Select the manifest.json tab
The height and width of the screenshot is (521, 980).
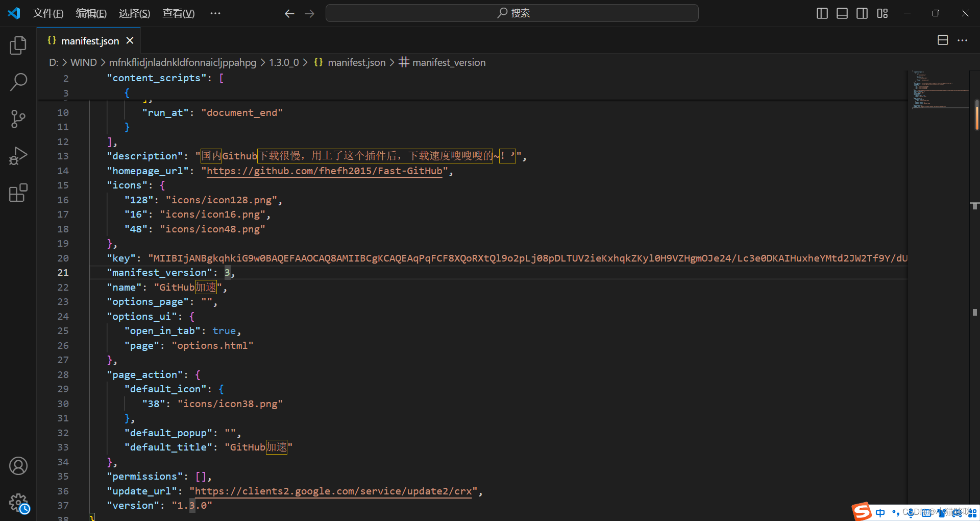tap(89, 40)
